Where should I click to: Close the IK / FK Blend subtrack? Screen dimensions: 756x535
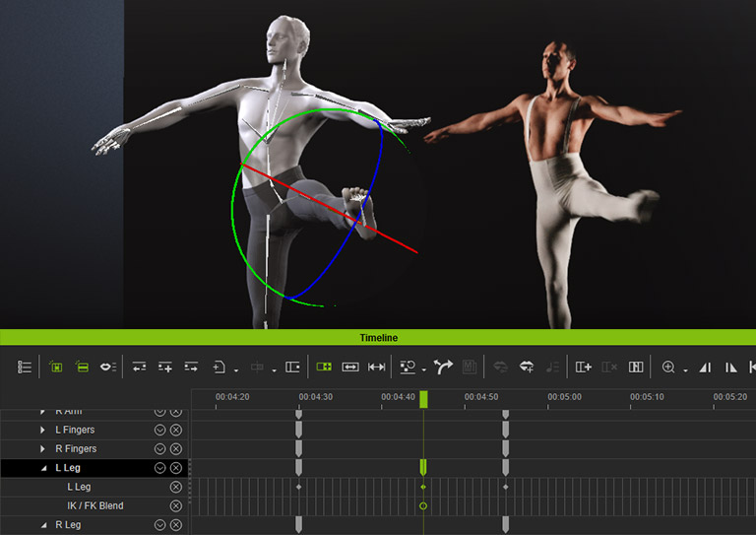(176, 505)
